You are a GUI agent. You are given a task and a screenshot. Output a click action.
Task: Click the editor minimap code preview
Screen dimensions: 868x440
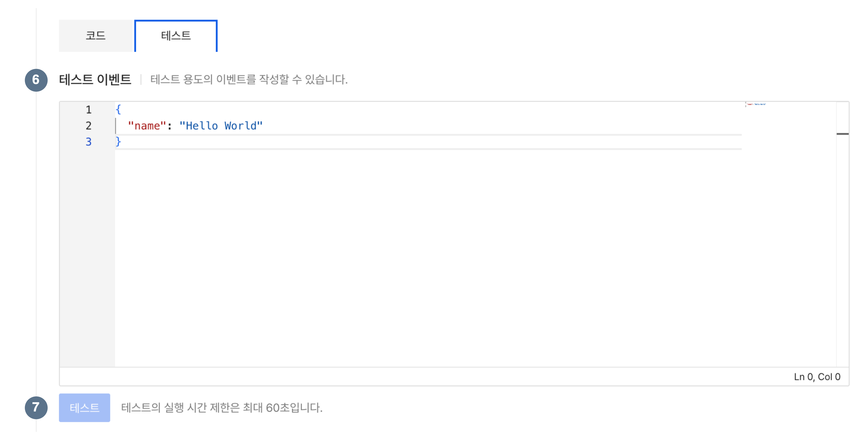click(x=755, y=104)
